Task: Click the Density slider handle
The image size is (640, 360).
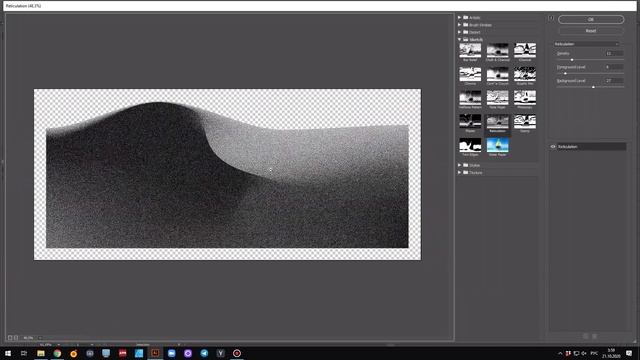Action: [x=572, y=60]
